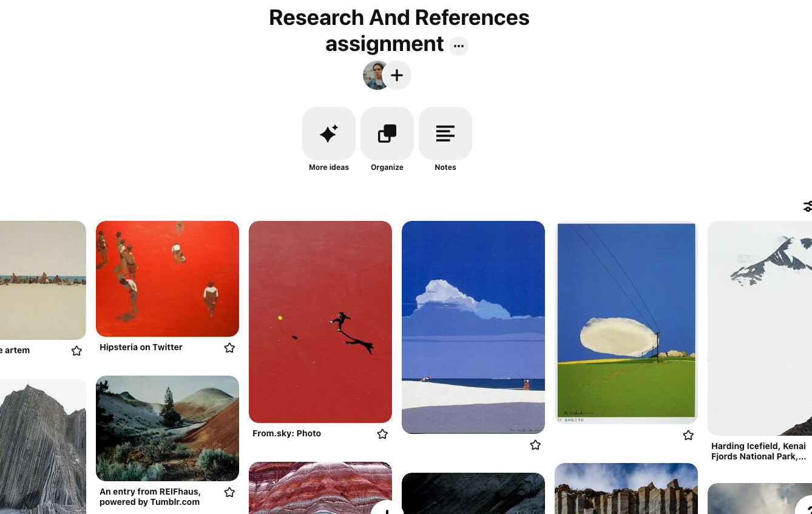Open the red court figure with shadow pin
The image size is (812, 514).
pyautogui.click(x=320, y=322)
